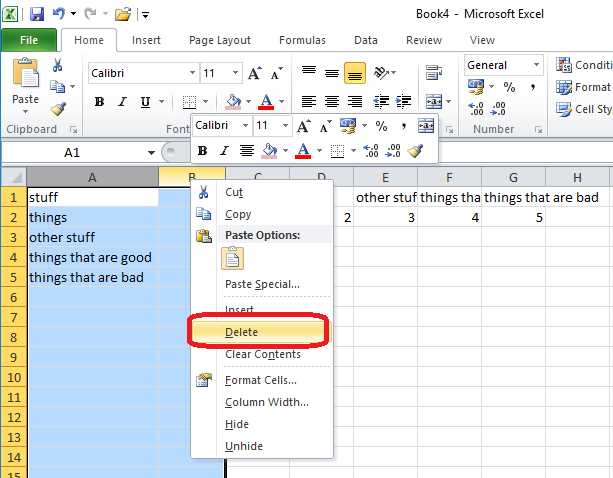Open font size dropdown in mini toolbar
The image size is (613, 478).
[x=287, y=126]
